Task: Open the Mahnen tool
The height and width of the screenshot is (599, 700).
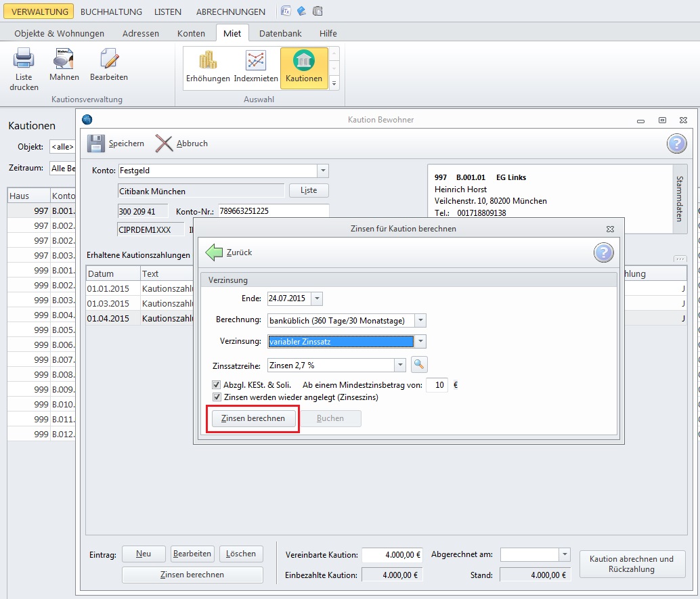Action: pos(64,60)
